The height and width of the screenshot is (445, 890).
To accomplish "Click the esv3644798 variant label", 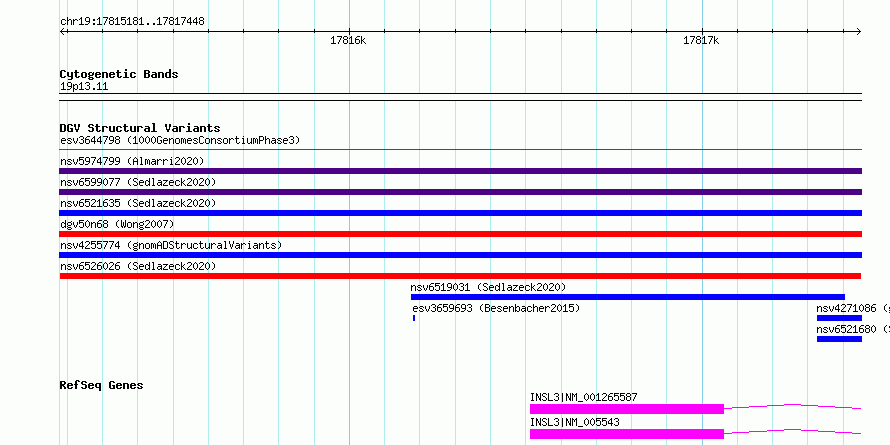I will [180, 140].
